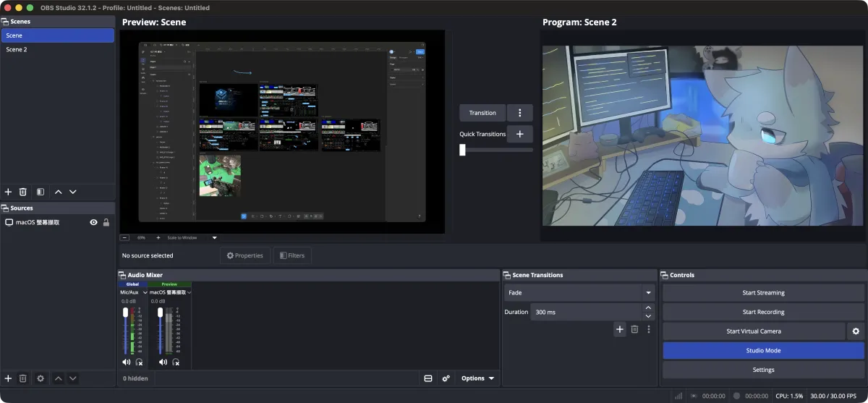Click the Scenes dock float icon
Image resolution: width=868 pixels, height=403 pixels.
pos(5,22)
